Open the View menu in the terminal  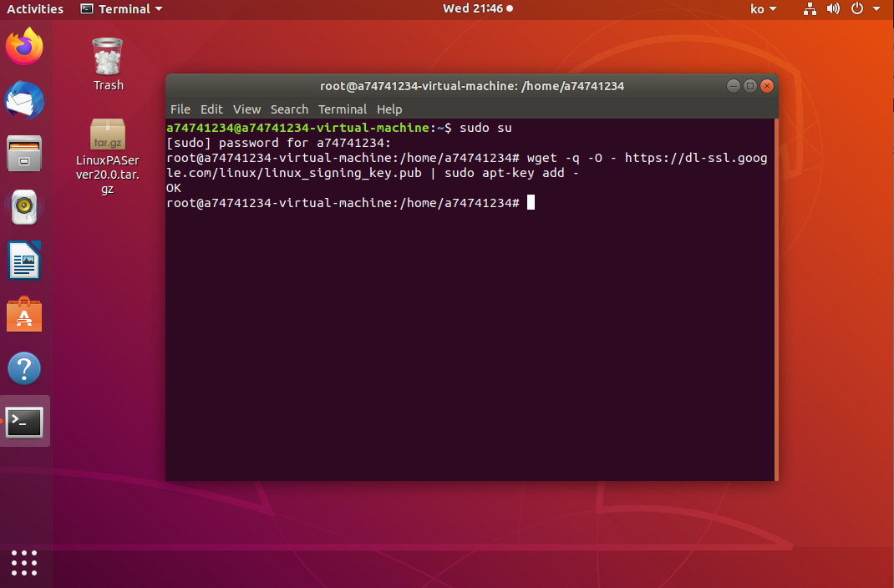[x=246, y=109]
